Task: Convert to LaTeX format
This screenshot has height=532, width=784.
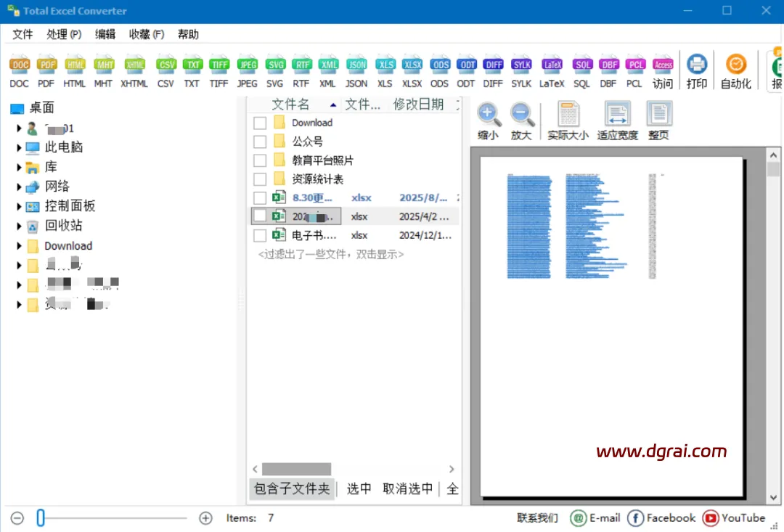Action: 552,71
